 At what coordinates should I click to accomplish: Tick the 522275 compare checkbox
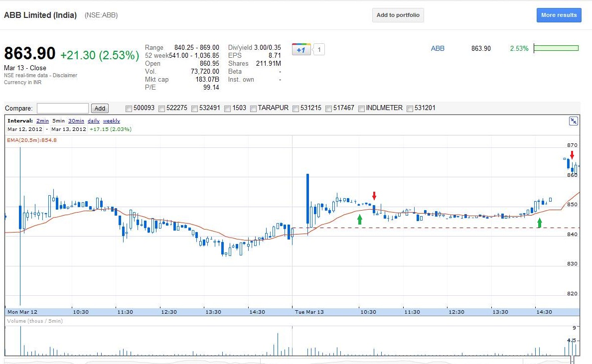click(x=161, y=109)
